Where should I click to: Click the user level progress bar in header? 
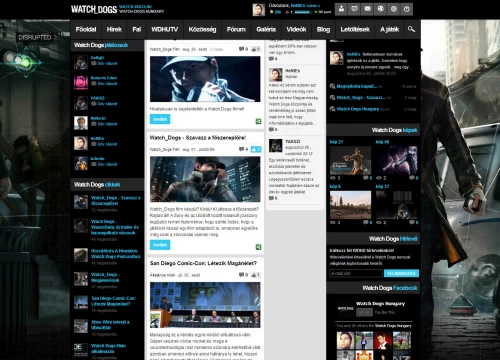[x=303, y=12]
